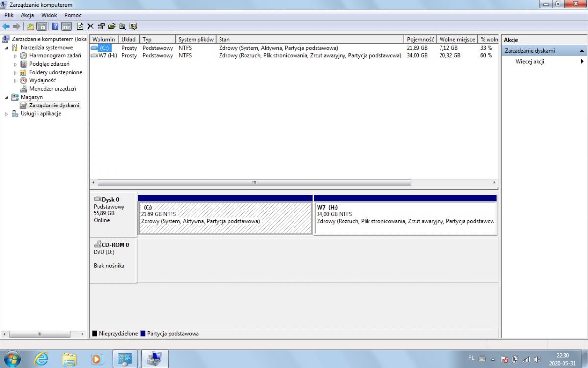Go up one level with folder icon
Viewport: 588px width, 368px height.
[x=30, y=26]
